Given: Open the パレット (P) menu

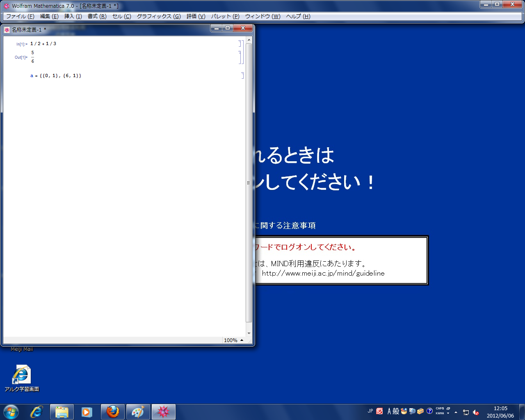Looking at the screenshot, I should 225,16.
